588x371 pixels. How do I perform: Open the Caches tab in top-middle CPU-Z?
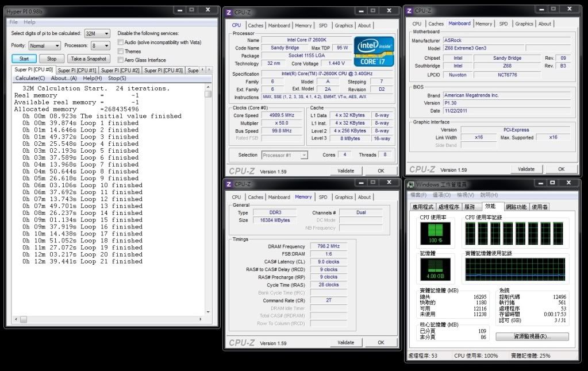coord(256,25)
